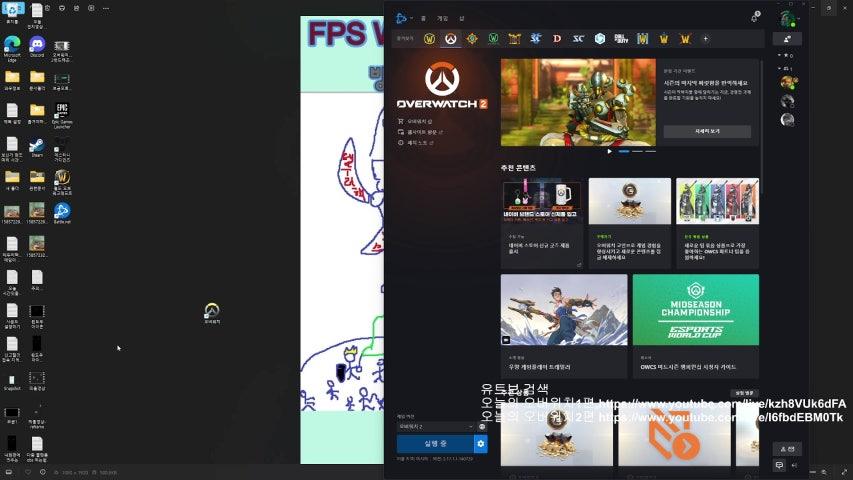Screen dimensions: 853x480
Task: Click the learn more button on banner
Action: coord(707,131)
